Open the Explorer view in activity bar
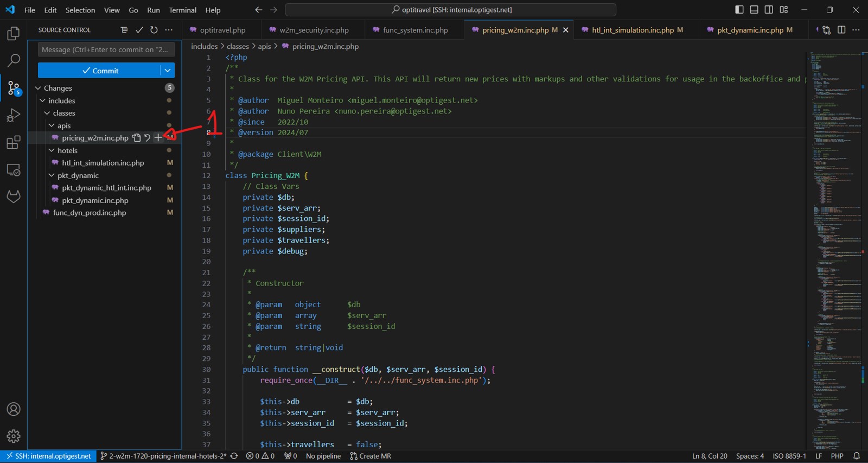868x463 pixels. [x=14, y=34]
